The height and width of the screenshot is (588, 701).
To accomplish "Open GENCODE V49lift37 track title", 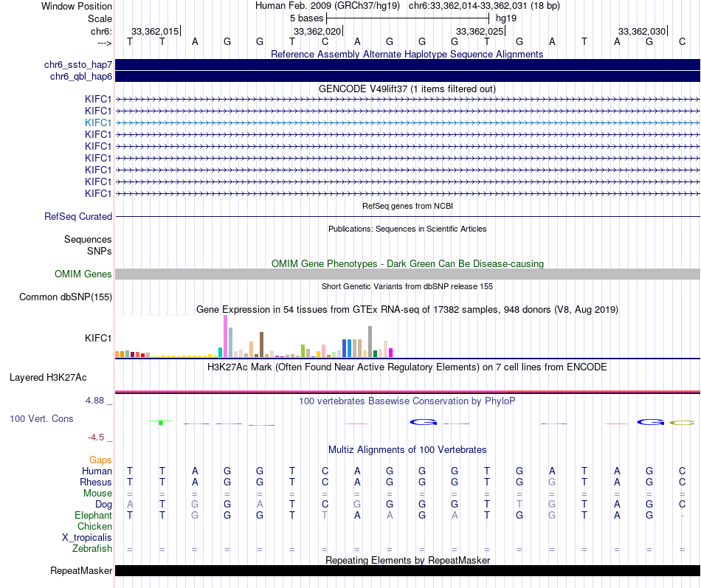I will tap(407, 89).
